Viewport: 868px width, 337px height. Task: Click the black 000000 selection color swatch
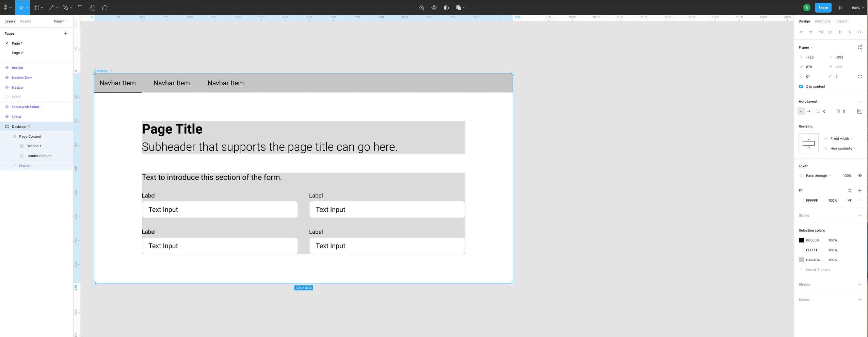(802, 240)
